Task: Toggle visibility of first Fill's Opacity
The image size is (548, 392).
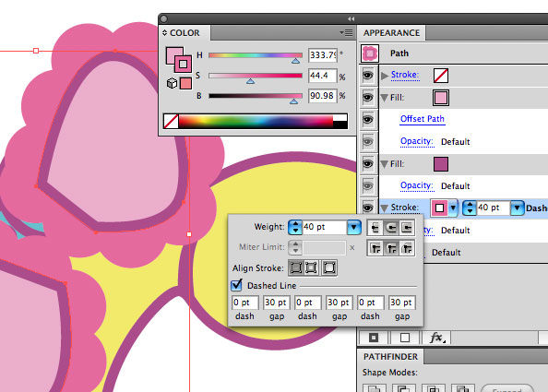Action: pos(368,141)
